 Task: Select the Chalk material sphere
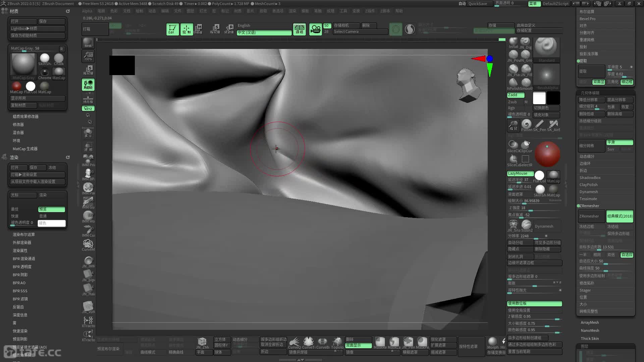coord(59,59)
